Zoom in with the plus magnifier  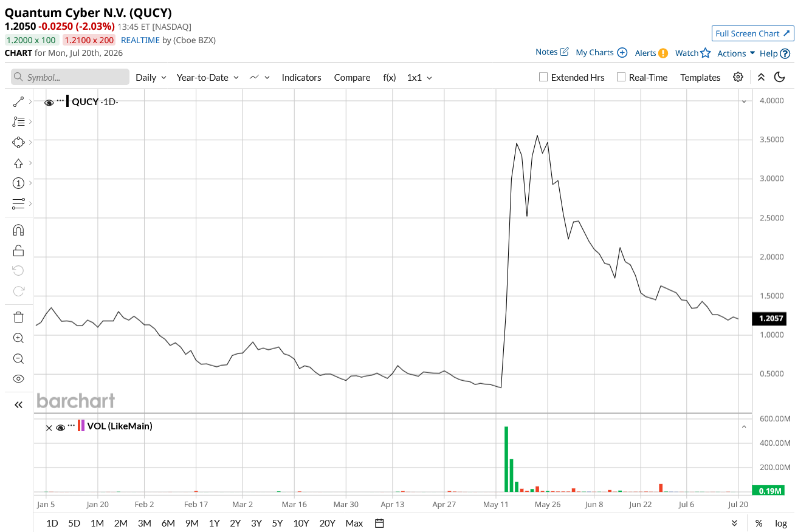(x=18, y=338)
